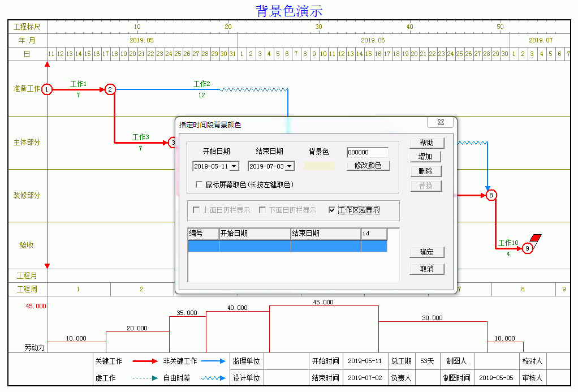Click the 开始日期 column header in list

(255, 234)
